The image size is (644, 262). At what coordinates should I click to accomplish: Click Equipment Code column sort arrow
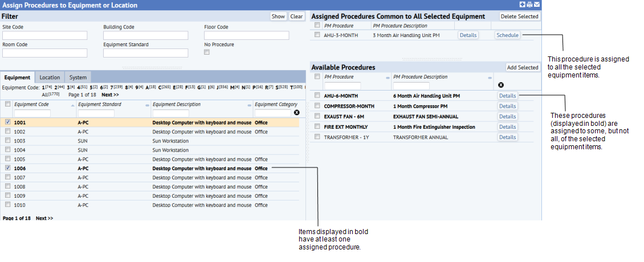click(72, 105)
